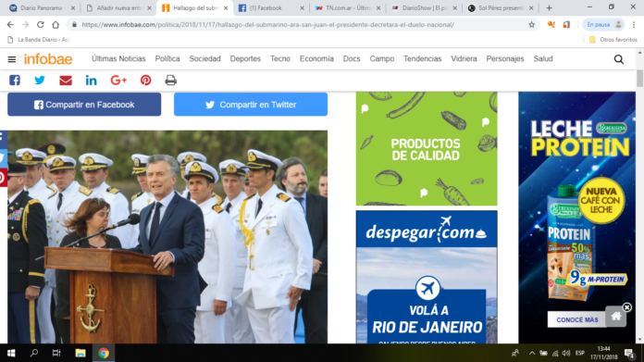The height and width of the screenshot is (362, 644).
Task: Share article on LinkedIn icon
Action: point(92,81)
